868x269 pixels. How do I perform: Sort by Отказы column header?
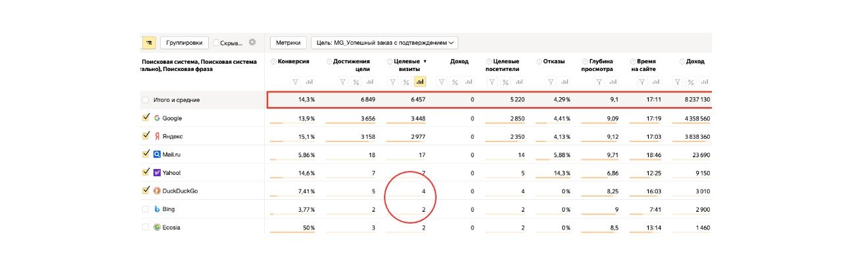click(x=554, y=62)
